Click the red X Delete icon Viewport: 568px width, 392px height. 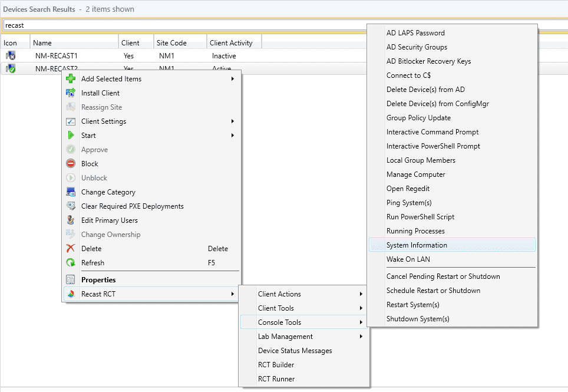pos(72,248)
